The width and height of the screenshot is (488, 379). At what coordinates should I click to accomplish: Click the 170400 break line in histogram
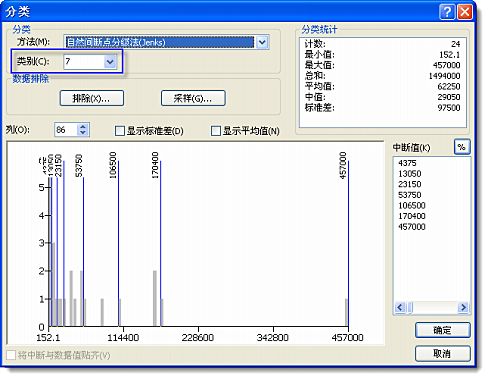[x=160, y=243]
